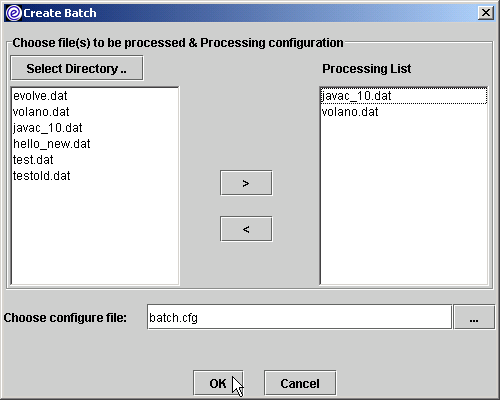The image size is (500, 400).
Task: Click the add-to-list right arrow button
Action: 246,183
